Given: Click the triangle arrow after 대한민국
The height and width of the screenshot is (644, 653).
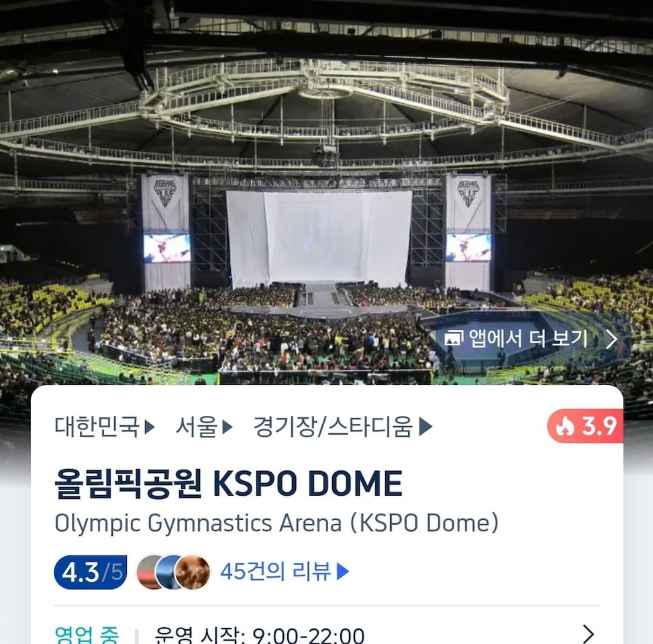Looking at the screenshot, I should tap(149, 427).
